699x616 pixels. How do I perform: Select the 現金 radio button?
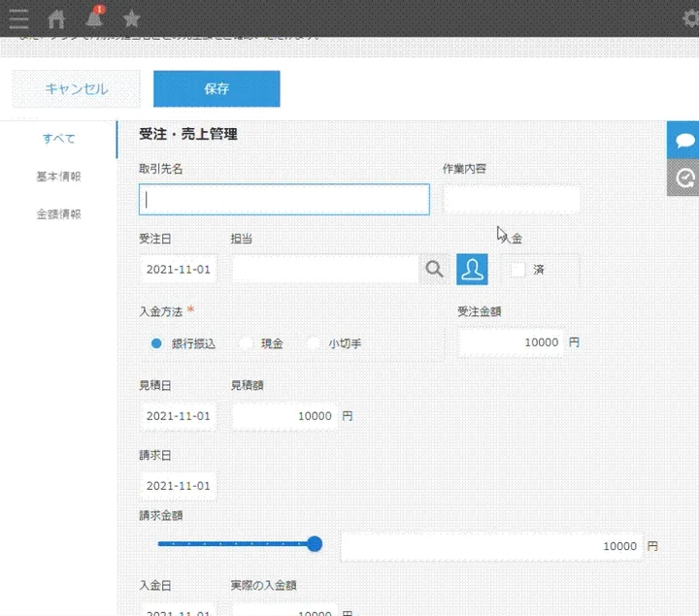[x=247, y=343]
